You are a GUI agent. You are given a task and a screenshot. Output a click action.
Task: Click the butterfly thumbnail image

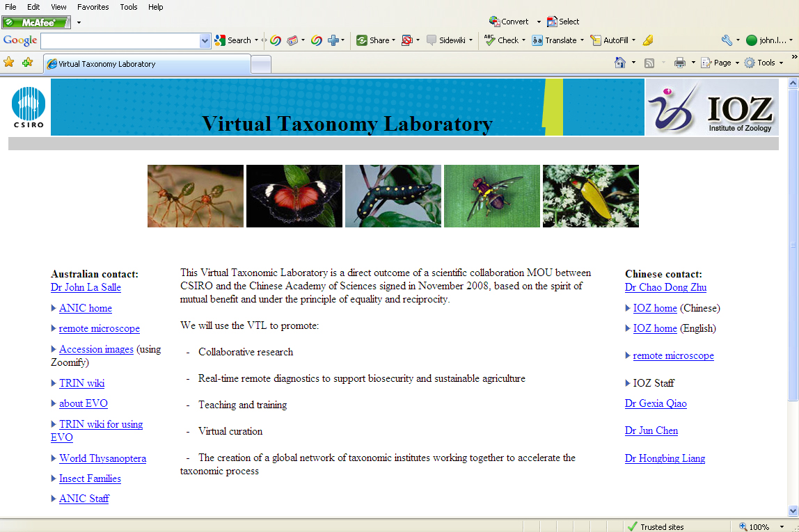click(x=294, y=196)
